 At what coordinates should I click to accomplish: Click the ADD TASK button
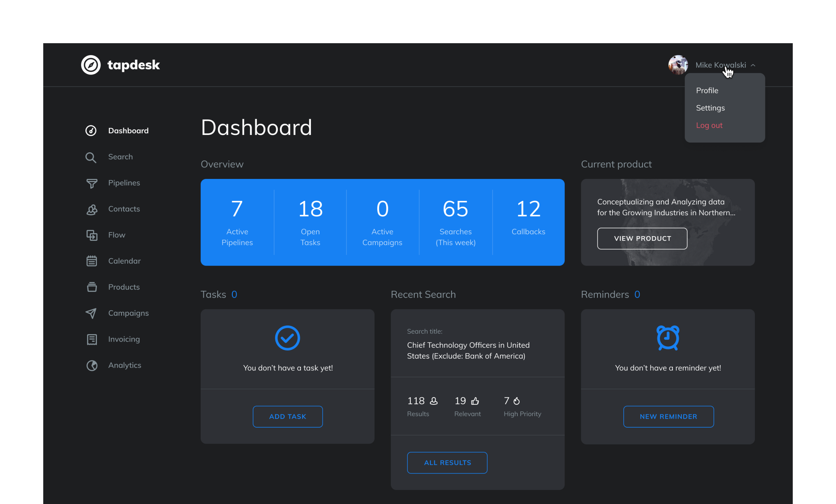click(288, 417)
